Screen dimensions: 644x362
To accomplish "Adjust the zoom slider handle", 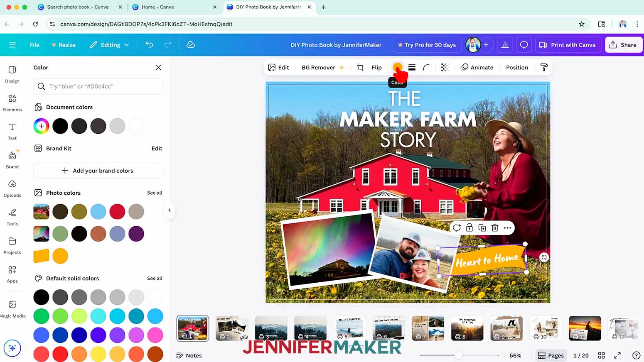I will pyautogui.click(x=458, y=355).
